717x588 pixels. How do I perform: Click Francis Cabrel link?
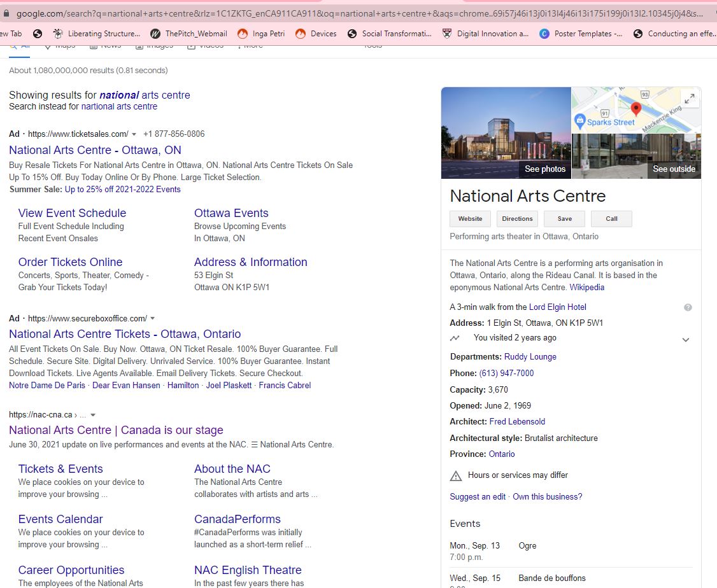[285, 385]
